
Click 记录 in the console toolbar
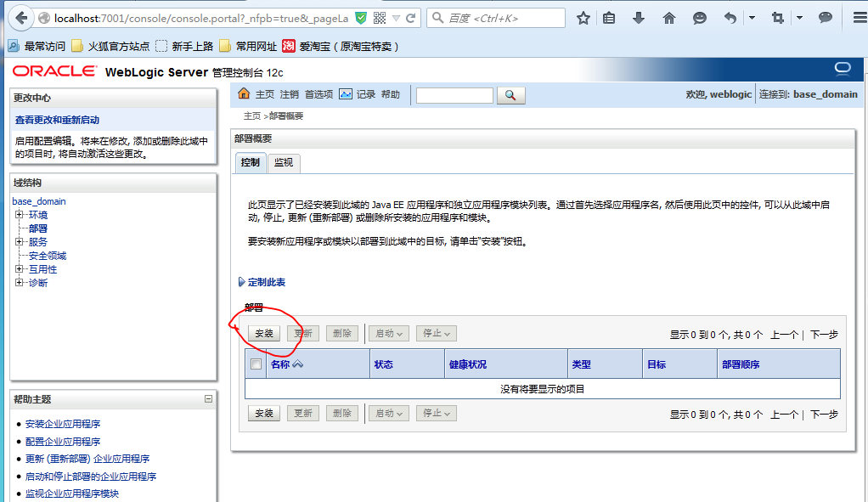365,94
